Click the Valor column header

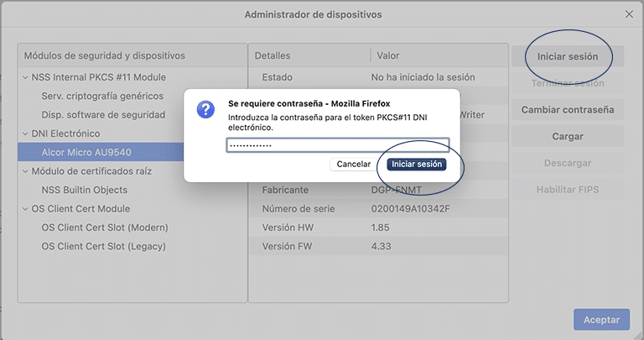tap(387, 55)
